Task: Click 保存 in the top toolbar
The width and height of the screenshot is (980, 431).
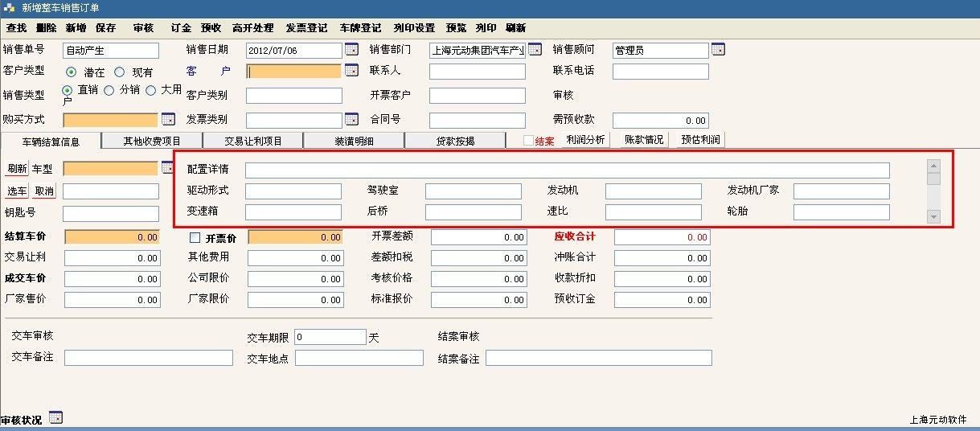Action: click(x=105, y=27)
